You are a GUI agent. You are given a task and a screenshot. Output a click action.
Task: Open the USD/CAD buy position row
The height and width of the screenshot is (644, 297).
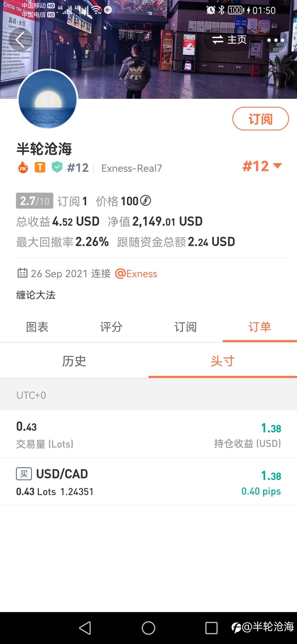[x=148, y=482]
